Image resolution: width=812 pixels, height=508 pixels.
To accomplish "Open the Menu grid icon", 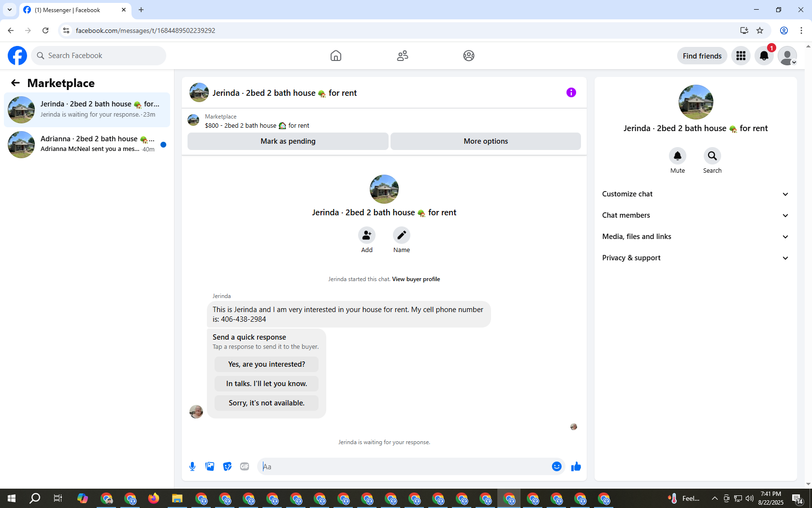I will (x=741, y=56).
